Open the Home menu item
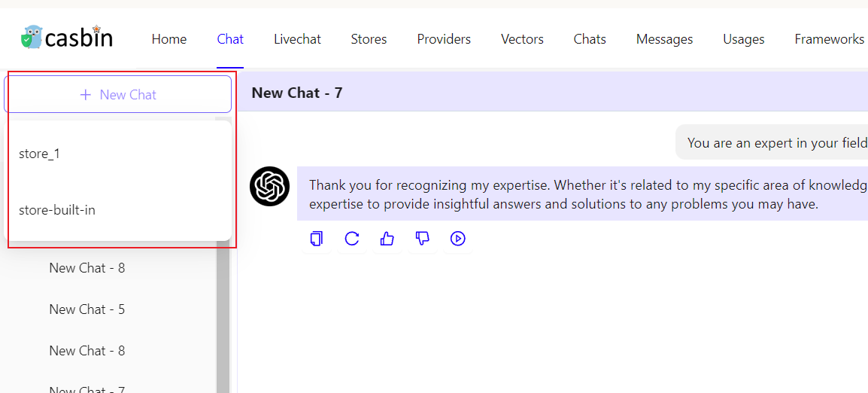 coord(169,39)
